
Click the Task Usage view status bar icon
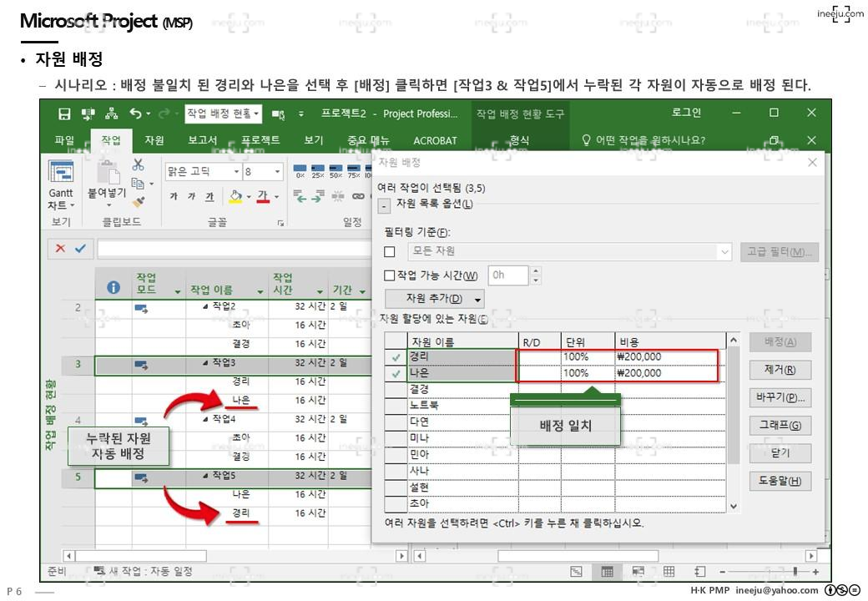point(608,572)
